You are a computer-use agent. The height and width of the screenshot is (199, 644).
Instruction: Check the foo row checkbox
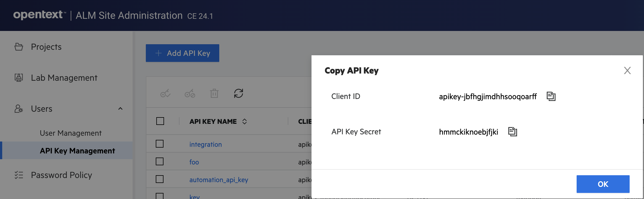(160, 162)
